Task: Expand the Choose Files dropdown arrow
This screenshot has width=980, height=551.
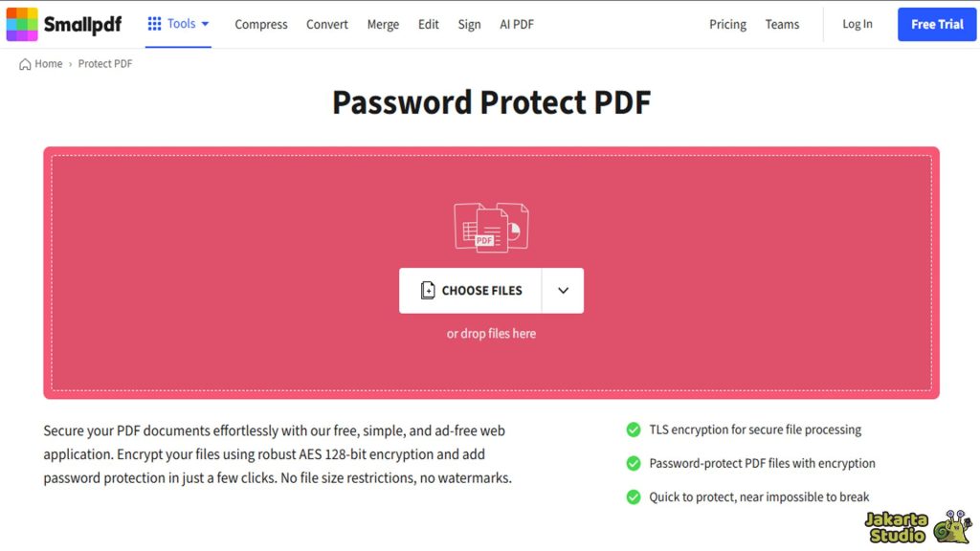Action: pyautogui.click(x=565, y=290)
